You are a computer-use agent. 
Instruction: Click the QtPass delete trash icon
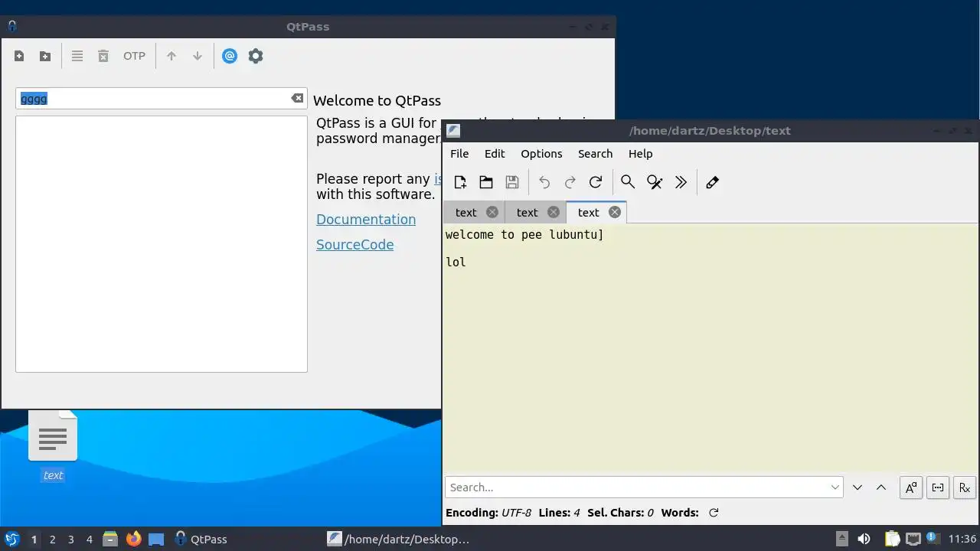click(103, 56)
